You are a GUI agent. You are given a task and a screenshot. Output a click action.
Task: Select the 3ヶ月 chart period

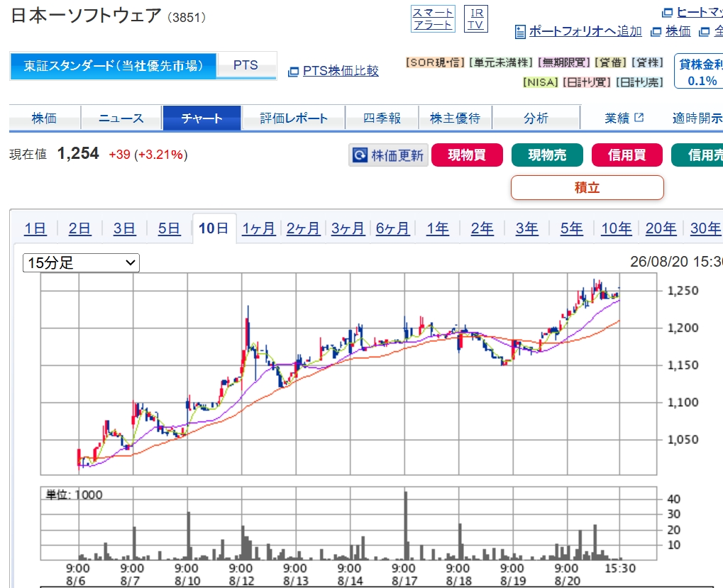(x=348, y=228)
